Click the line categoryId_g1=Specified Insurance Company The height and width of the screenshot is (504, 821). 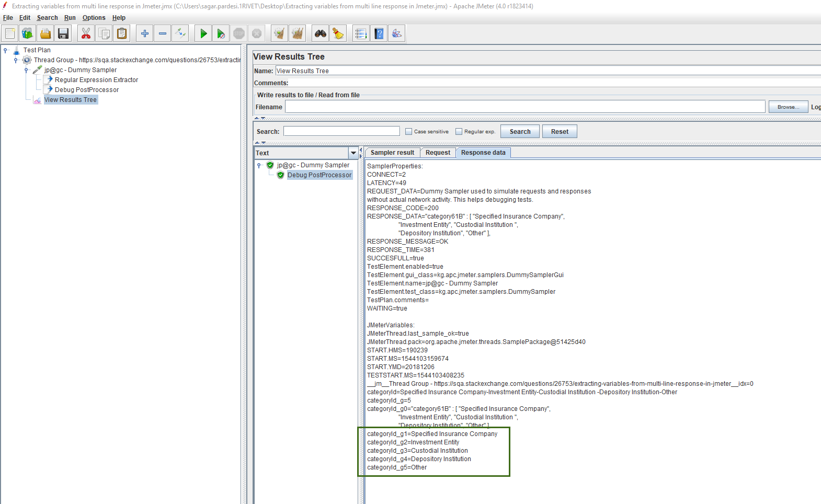[x=432, y=434]
